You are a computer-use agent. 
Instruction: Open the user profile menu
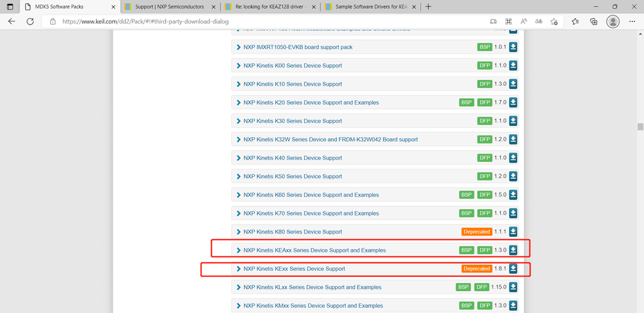[x=613, y=21]
